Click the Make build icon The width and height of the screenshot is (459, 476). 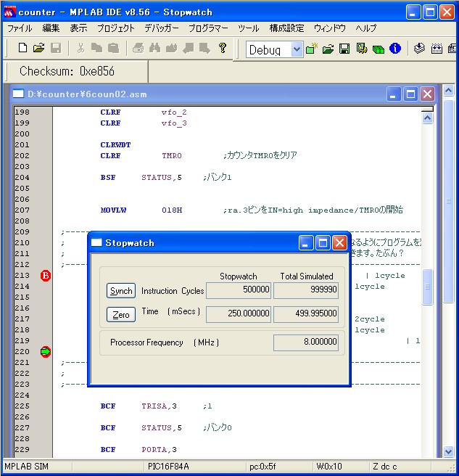pos(420,49)
